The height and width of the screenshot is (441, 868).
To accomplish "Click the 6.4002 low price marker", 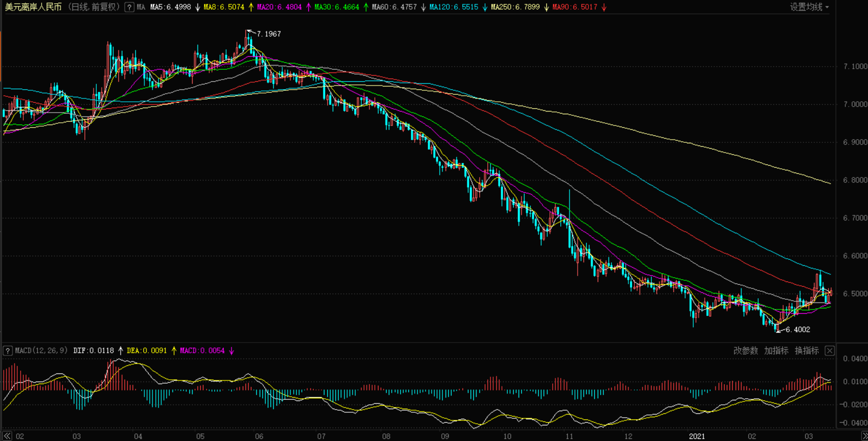I will [x=798, y=330].
